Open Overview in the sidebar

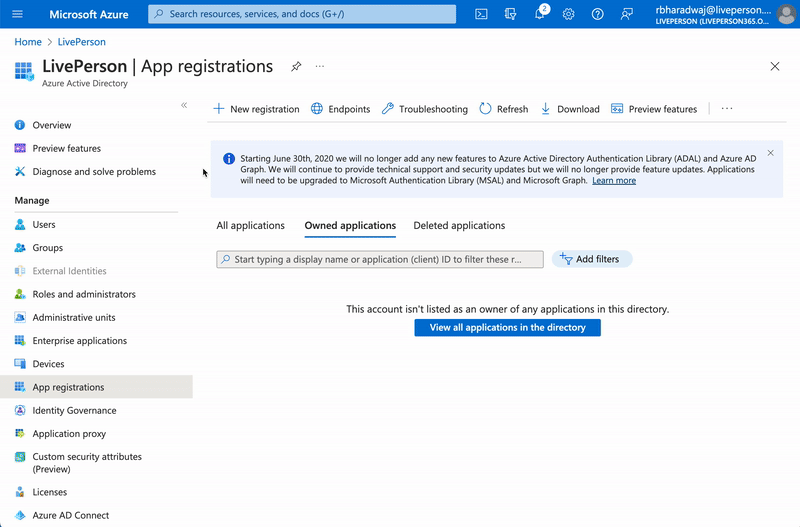(x=52, y=125)
